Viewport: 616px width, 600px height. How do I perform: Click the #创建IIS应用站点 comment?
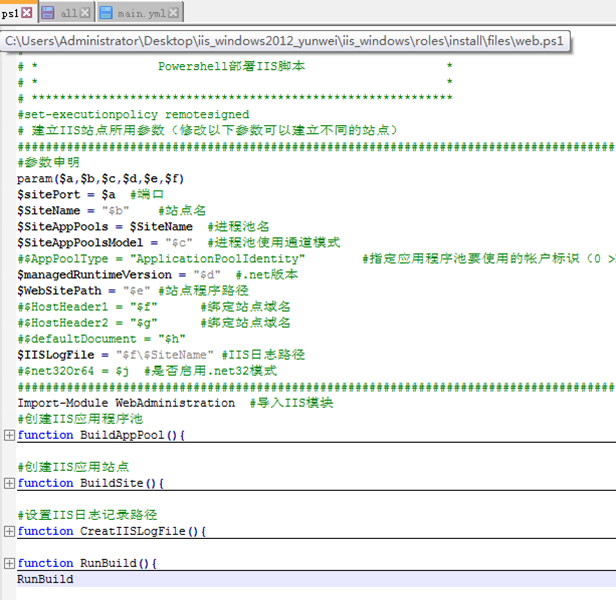pos(73,467)
